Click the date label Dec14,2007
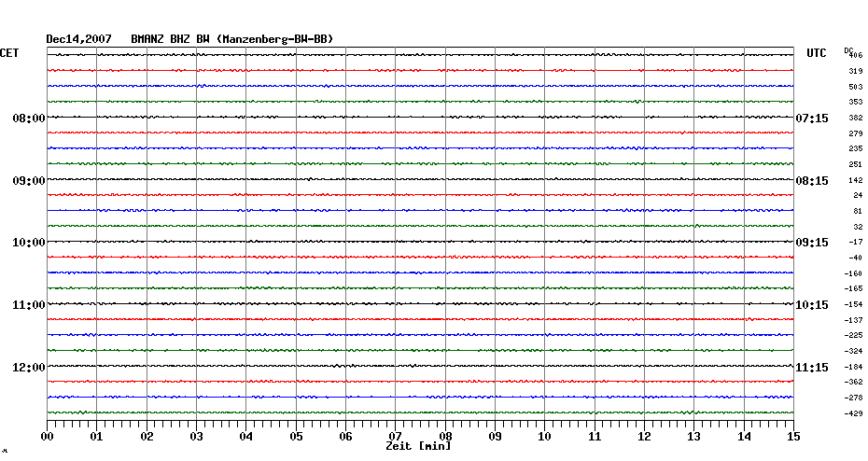Screen dimensions: 868x461 (78, 39)
